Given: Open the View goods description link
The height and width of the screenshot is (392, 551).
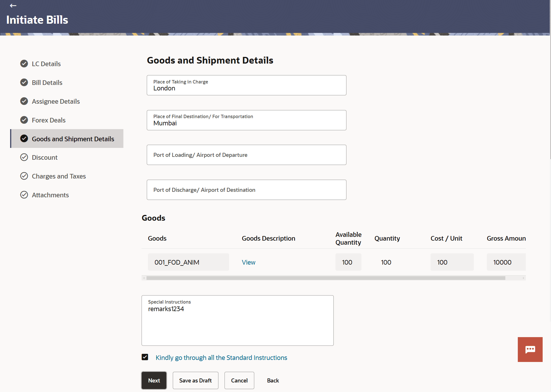Looking at the screenshot, I should (248, 262).
